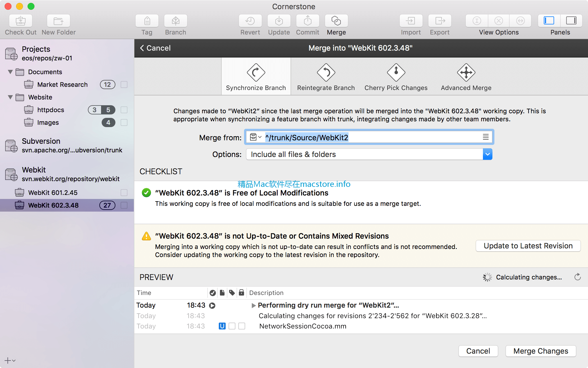Click the Time column header
This screenshot has height=368, width=588.
[171, 293]
